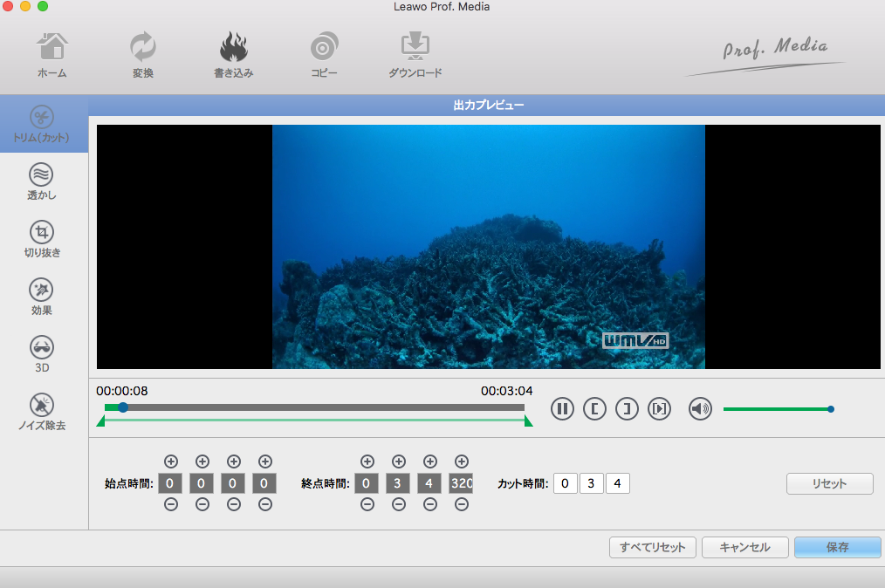Click the 始点時間 seconds field
885x588 pixels.
232,483
